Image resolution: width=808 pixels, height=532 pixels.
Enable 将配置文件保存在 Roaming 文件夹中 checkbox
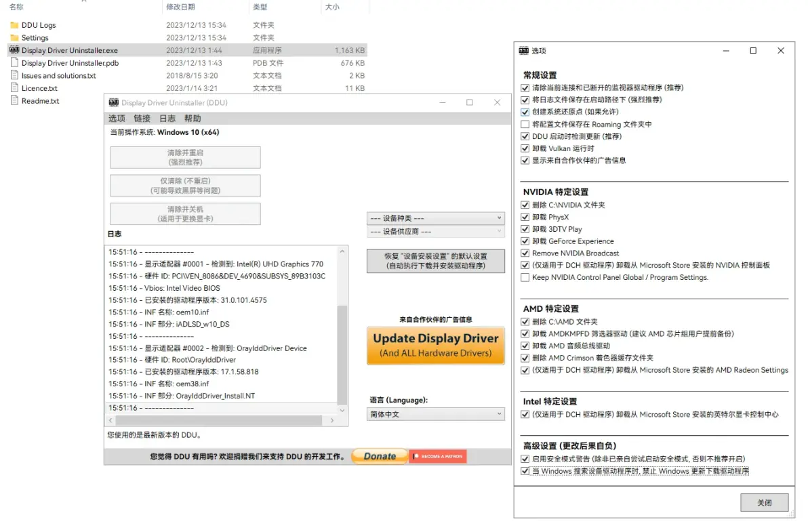tap(525, 124)
